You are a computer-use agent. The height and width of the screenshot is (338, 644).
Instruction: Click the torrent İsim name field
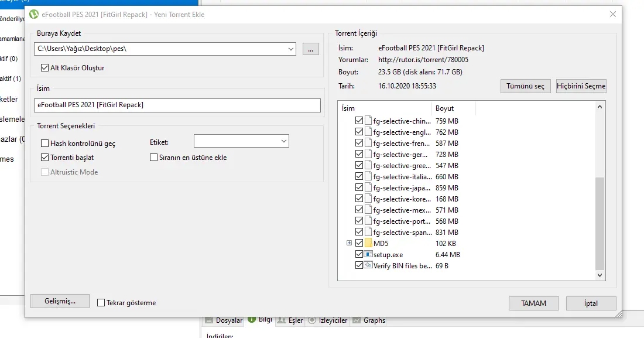[x=177, y=105]
